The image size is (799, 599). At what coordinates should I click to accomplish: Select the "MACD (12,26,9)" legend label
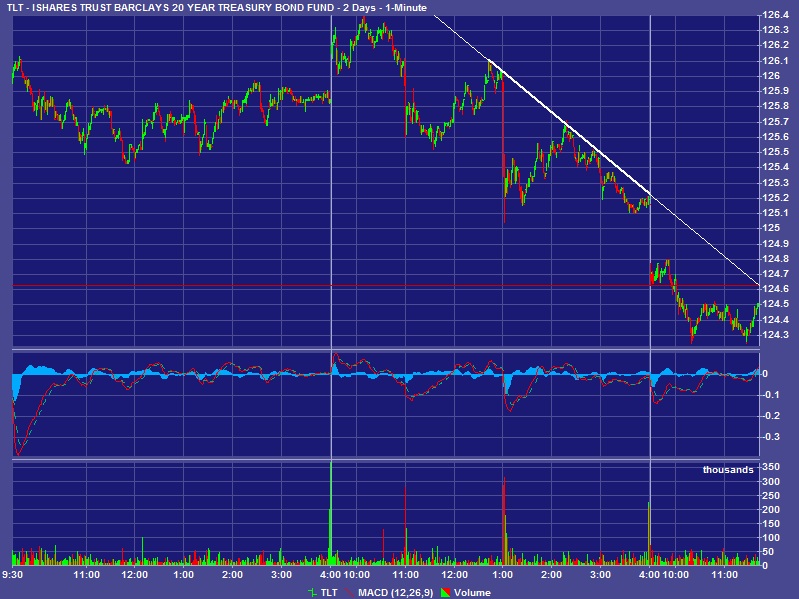coord(395,592)
